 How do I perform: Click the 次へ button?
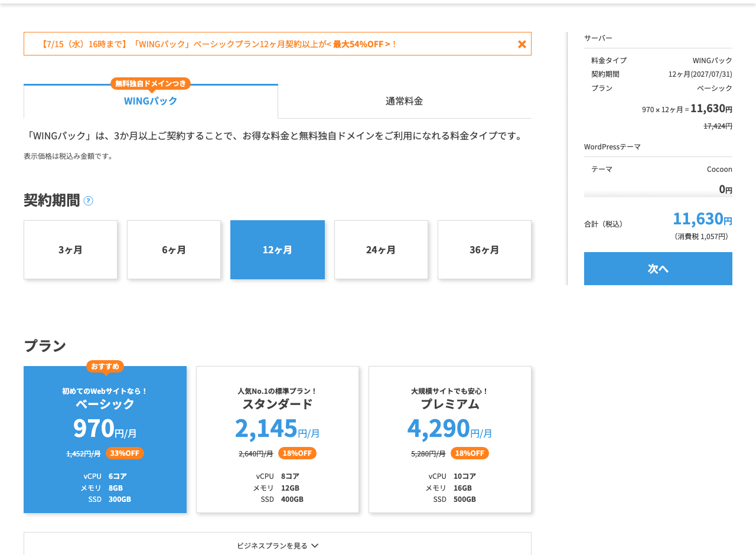coord(658,269)
